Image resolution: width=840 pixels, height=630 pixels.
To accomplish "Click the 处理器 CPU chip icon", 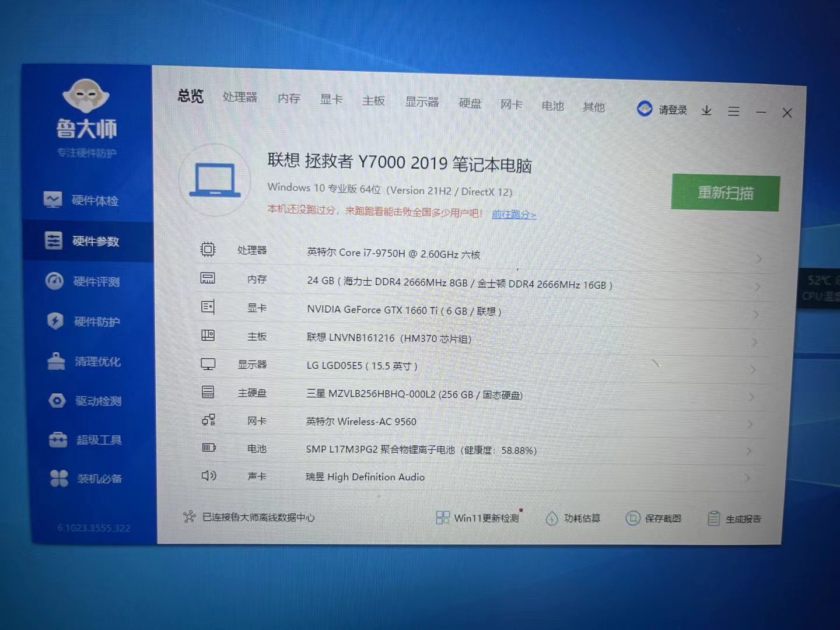I will (208, 250).
